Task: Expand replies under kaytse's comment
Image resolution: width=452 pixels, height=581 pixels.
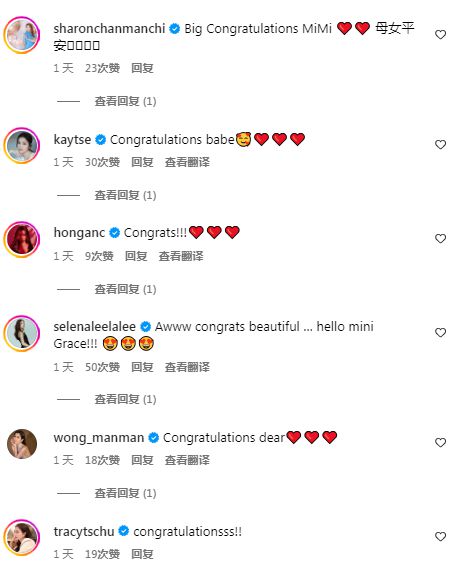Action: pos(125,195)
